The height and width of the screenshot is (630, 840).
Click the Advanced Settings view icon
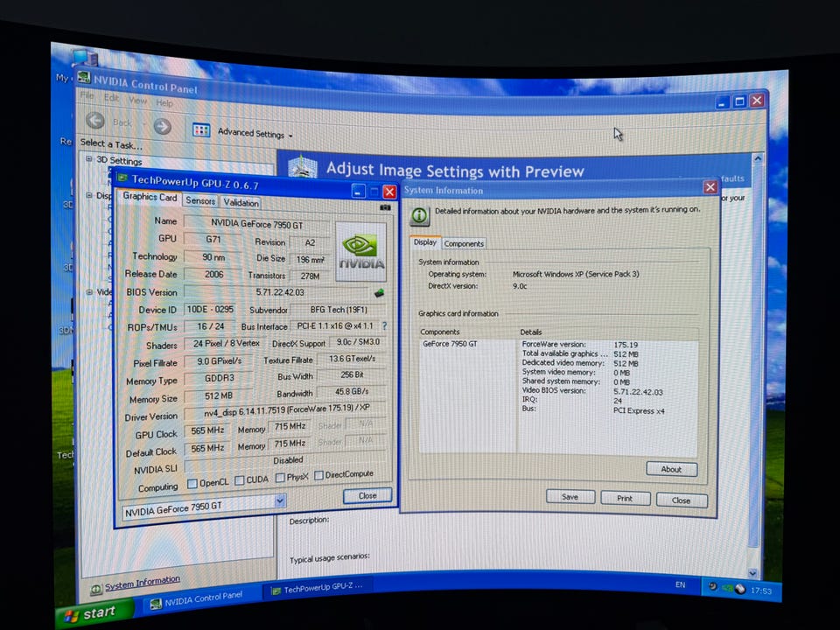(x=201, y=129)
